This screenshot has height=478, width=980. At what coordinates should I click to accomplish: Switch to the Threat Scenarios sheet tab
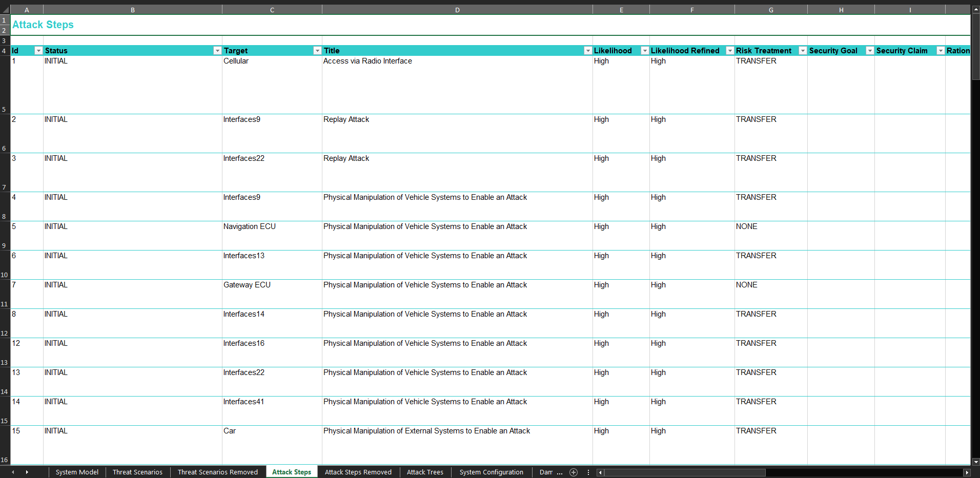[137, 472]
